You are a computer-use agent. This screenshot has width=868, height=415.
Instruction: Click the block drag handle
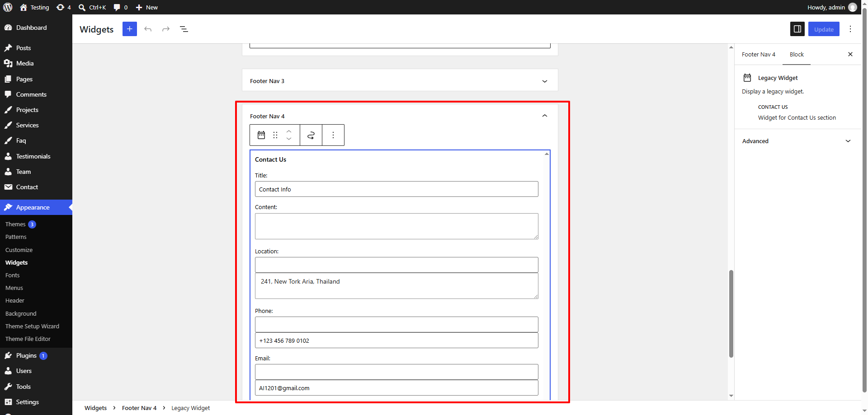pyautogui.click(x=275, y=135)
